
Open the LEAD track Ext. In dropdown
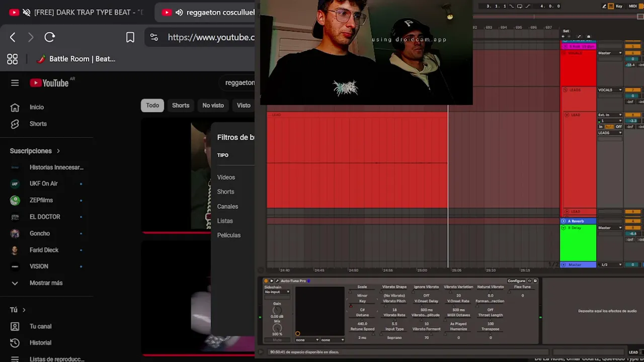coord(610,115)
